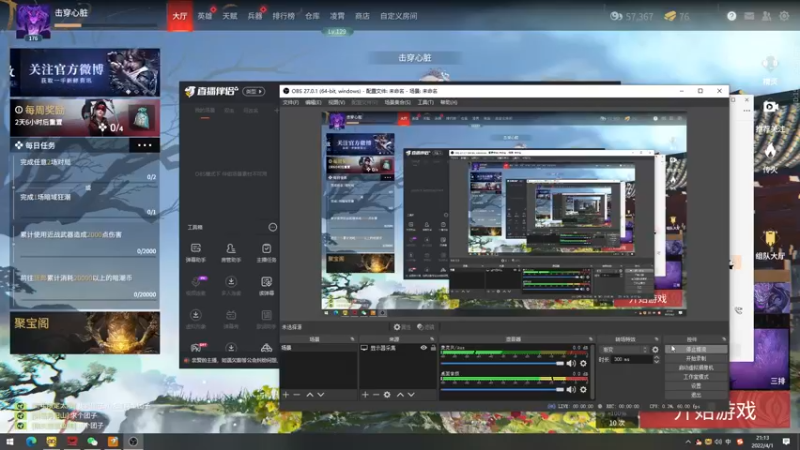Click mode switch button beside 直播伴侣 logo
The image size is (800, 450).
click(x=254, y=91)
